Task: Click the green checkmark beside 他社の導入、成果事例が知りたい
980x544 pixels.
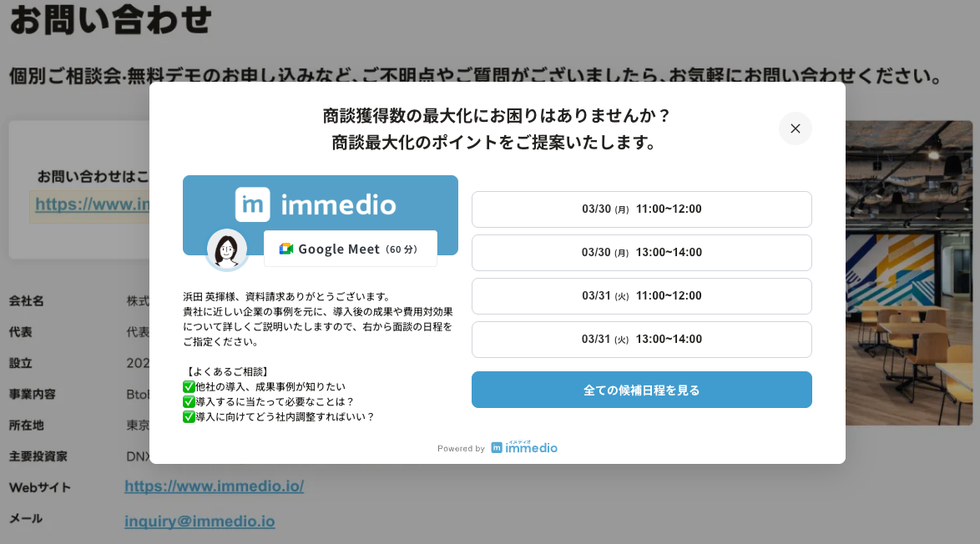Action: click(x=189, y=387)
